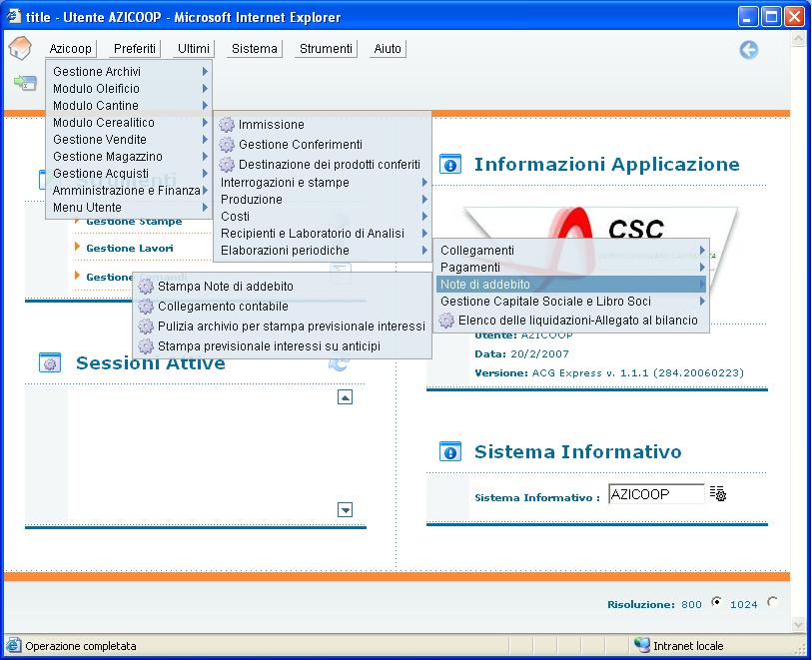Choose Stampa previsionale interessi su anticipi

tap(283, 345)
